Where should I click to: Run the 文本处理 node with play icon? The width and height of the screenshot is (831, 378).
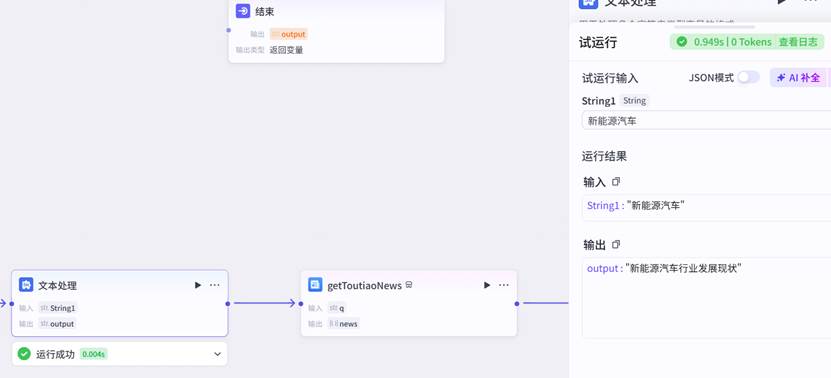198,285
